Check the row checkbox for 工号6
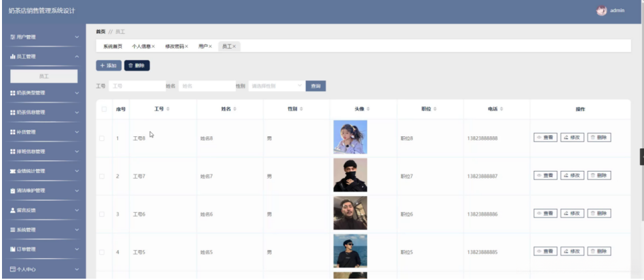Screen dimensions: 644x280 (102, 214)
